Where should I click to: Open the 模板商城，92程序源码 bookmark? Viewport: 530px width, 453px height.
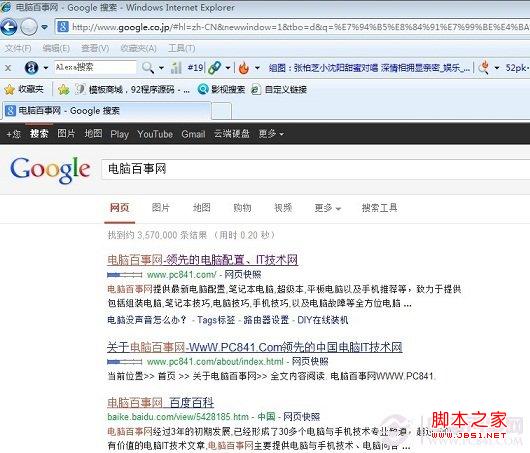(x=132, y=89)
